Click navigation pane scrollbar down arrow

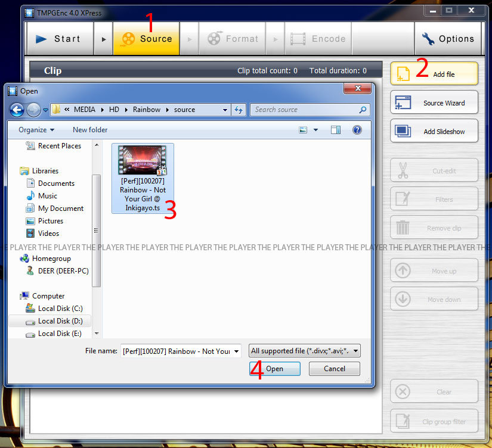coord(97,334)
